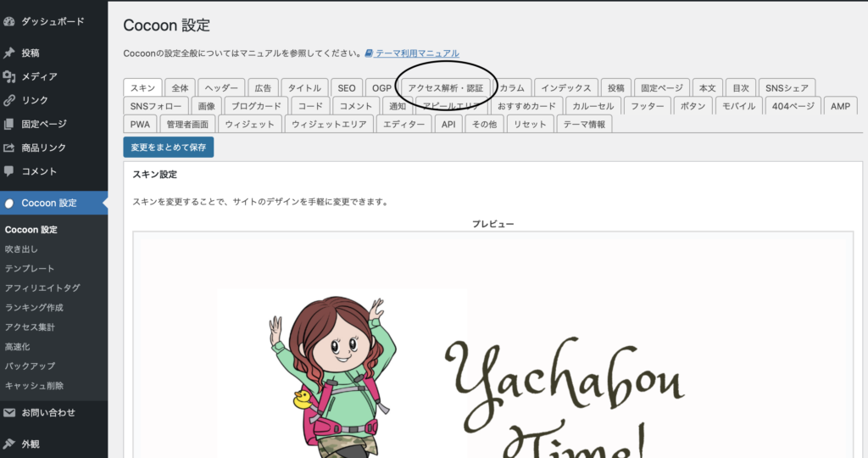Open the テーマ利用マニュアル link
Viewport: 868px width, 458px height.
417,53
